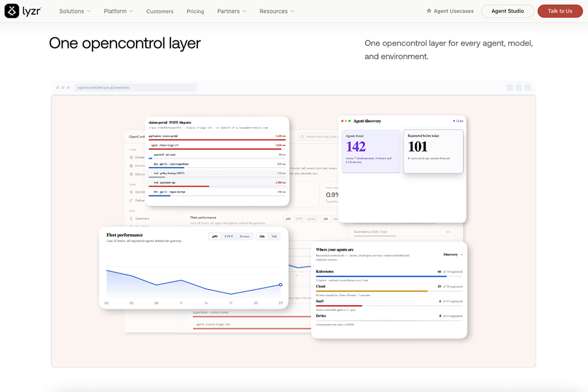Click the Gateways sidebar item label
Screen dimensions: 588x392
click(142, 218)
